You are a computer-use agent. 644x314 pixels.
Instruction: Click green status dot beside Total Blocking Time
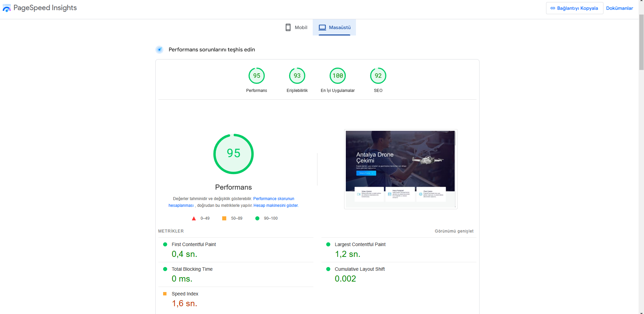(165, 269)
